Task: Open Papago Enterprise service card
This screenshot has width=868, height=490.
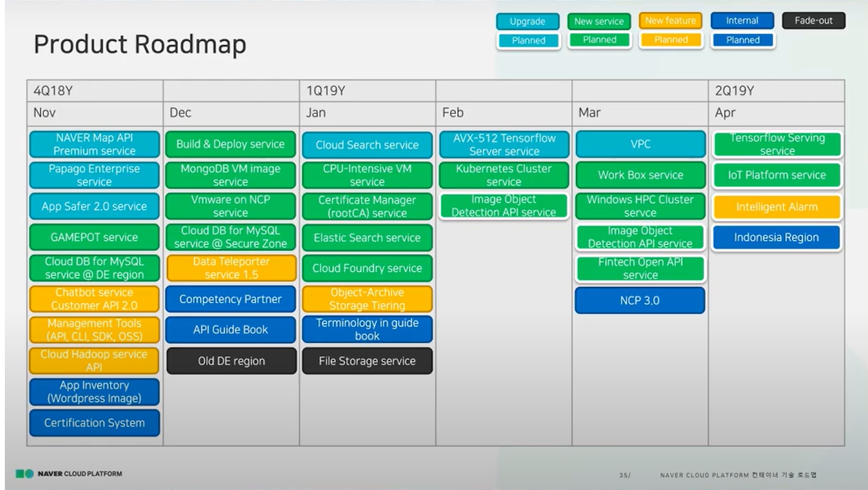Action: [95, 175]
